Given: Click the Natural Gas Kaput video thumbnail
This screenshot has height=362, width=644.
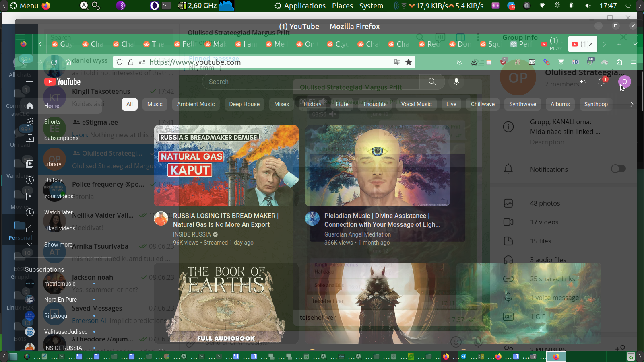Looking at the screenshot, I should pos(226,166).
